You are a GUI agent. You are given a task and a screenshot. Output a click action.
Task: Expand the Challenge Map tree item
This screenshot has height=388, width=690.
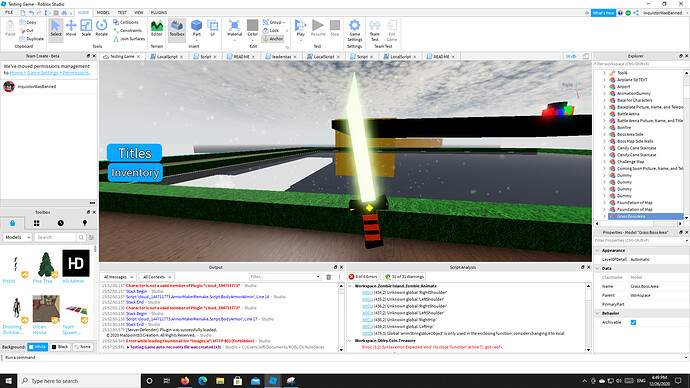(604, 162)
